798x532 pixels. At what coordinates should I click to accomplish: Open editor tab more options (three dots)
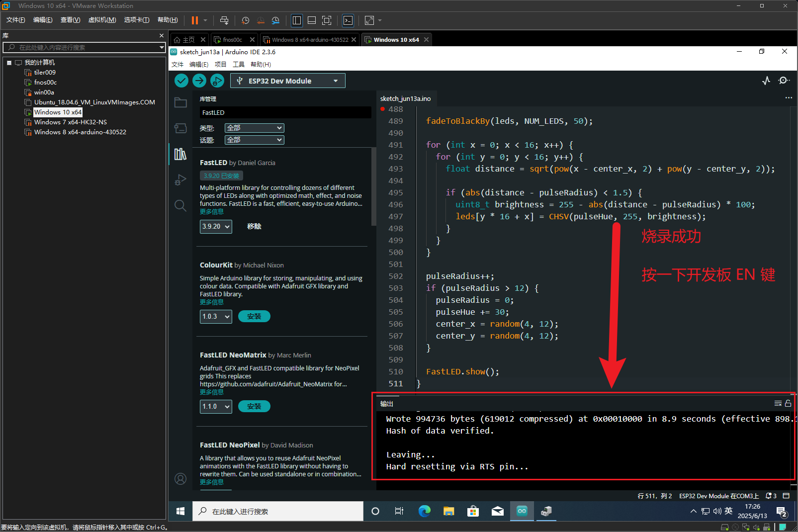tap(789, 98)
